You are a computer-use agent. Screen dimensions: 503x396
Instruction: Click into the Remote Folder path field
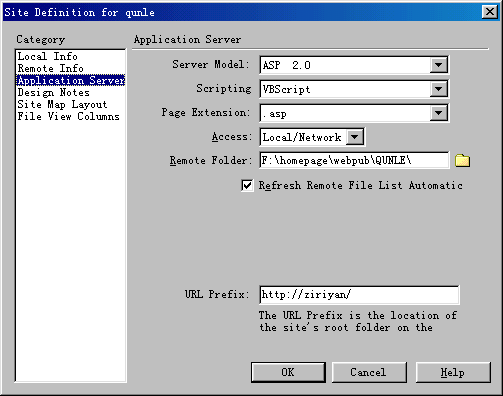click(354, 160)
